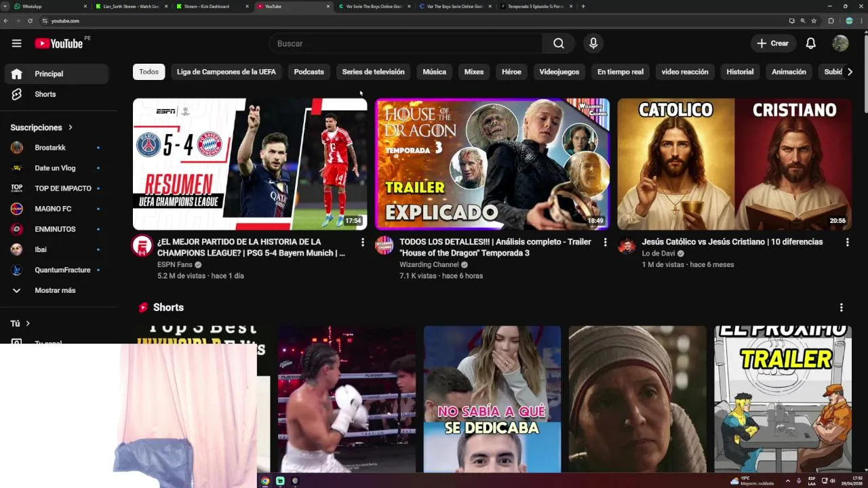Click the Jesús Católico vs Jesús Cristiano title
This screenshot has height=488, width=868.
tap(732, 242)
